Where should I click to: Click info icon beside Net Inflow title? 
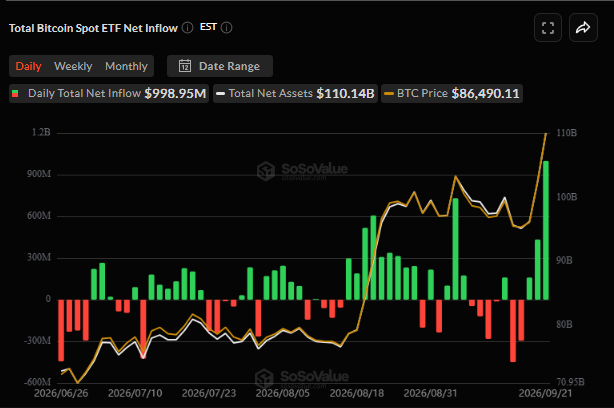pos(188,28)
